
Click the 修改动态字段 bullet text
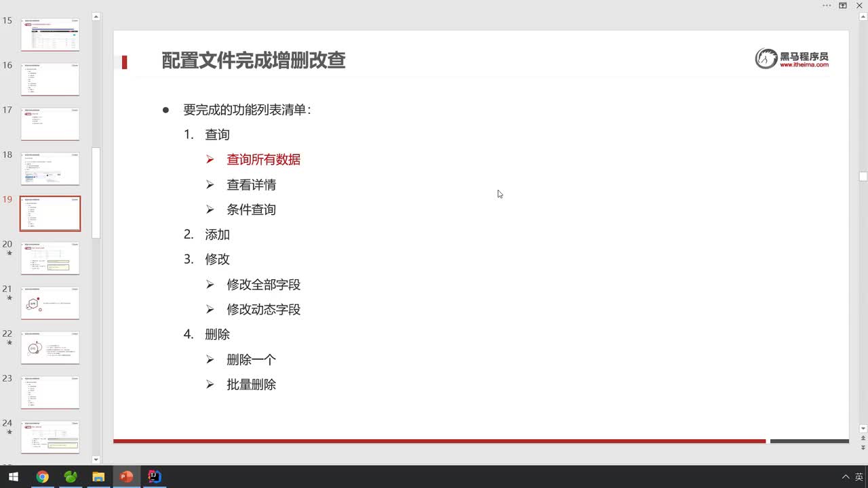(x=263, y=310)
